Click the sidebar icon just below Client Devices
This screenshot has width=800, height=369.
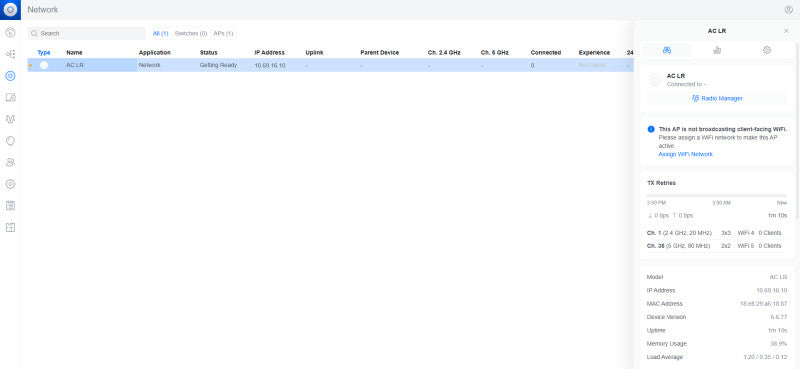10,119
